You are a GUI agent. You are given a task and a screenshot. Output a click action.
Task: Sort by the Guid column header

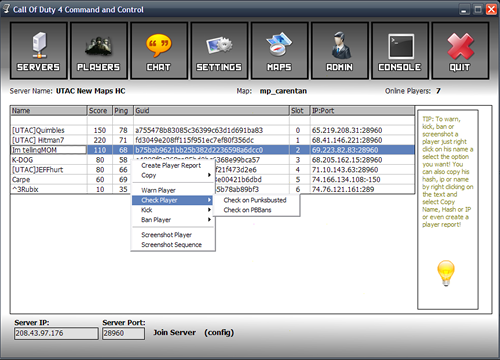click(x=211, y=111)
